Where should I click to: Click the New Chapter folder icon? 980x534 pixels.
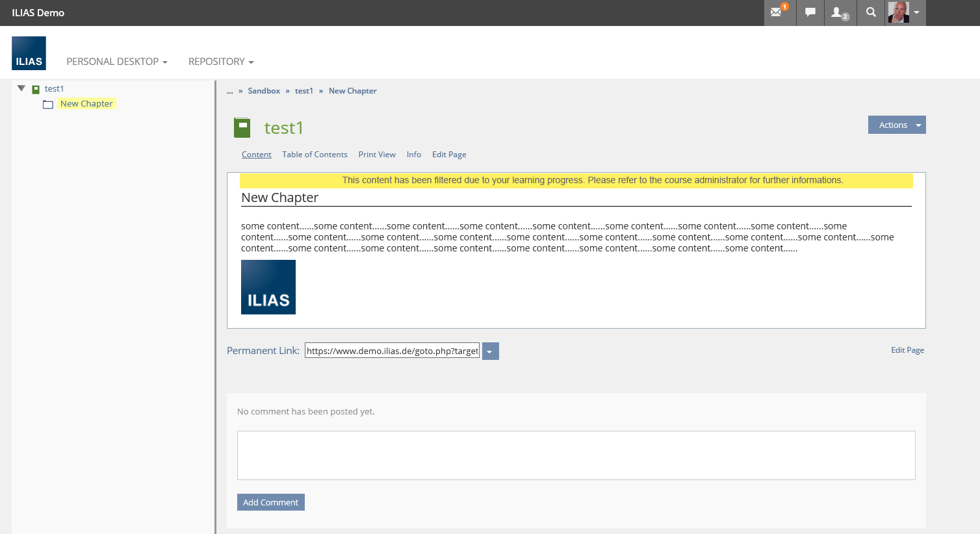48,105
